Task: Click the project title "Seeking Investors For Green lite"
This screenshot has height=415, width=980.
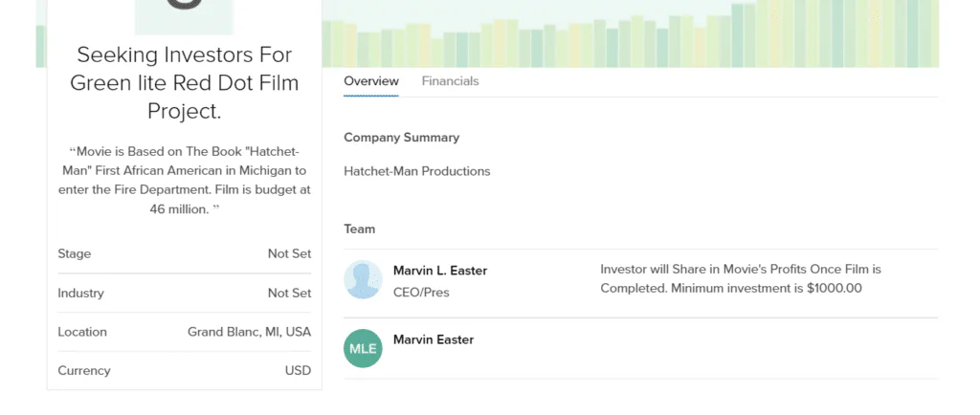Action: click(185, 82)
